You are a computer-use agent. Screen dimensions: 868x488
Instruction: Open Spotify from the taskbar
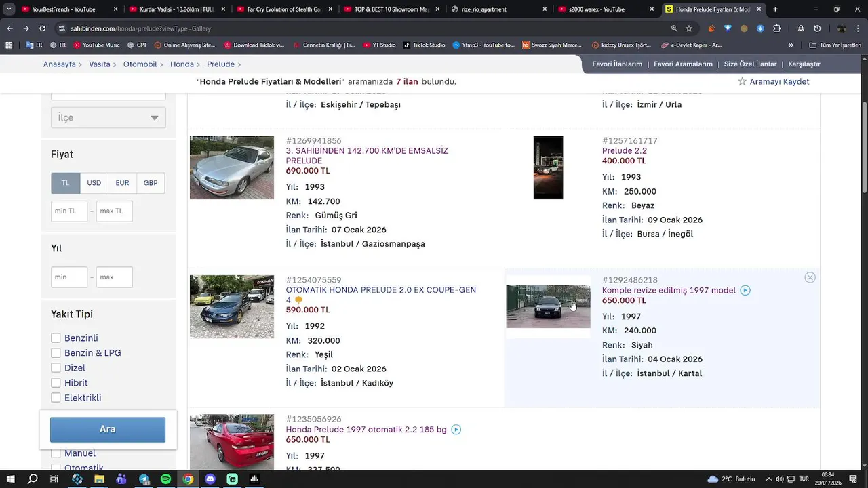166,479
